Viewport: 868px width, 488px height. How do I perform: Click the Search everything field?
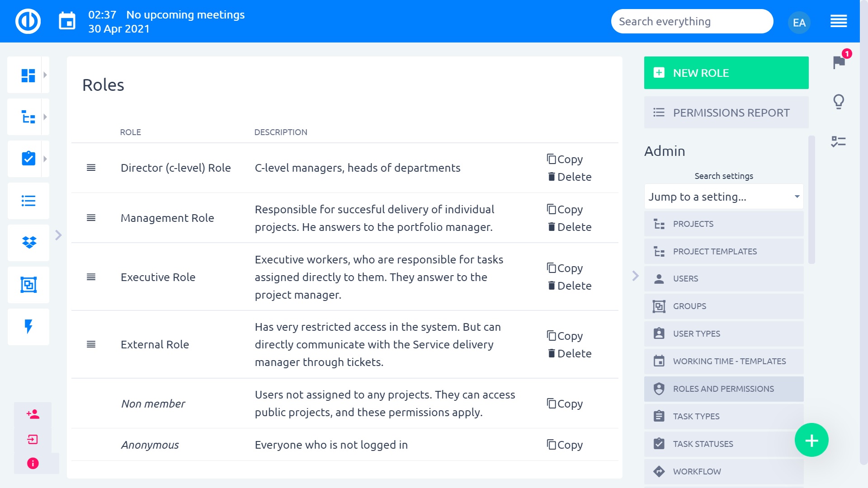[x=692, y=21]
